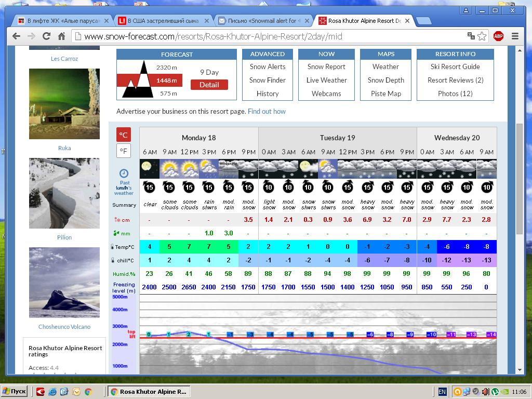Click the Monday 12 PM freezing level 2650
Image resolution: width=532 pixels, height=399 pixels.
(189, 287)
